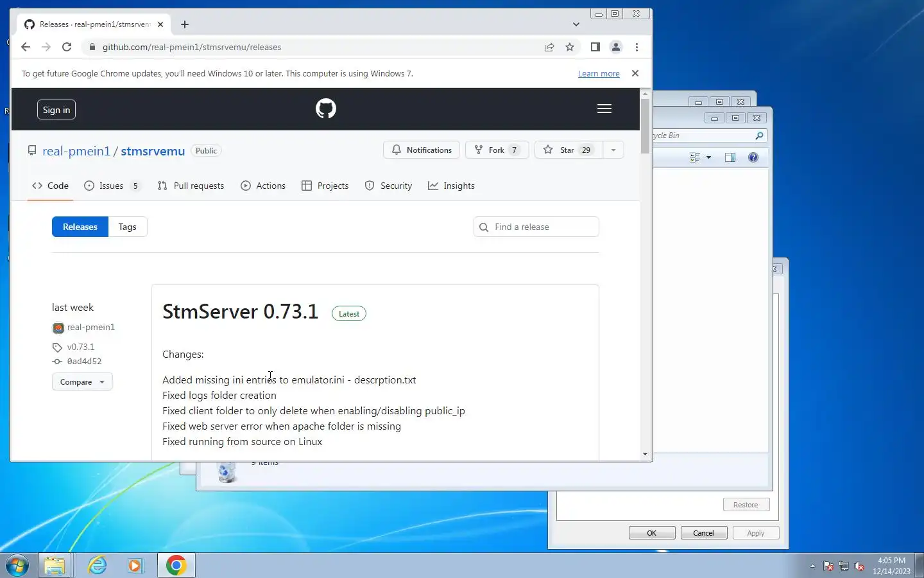924x578 pixels.
Task: Open the Actions tab
Action: click(x=263, y=186)
